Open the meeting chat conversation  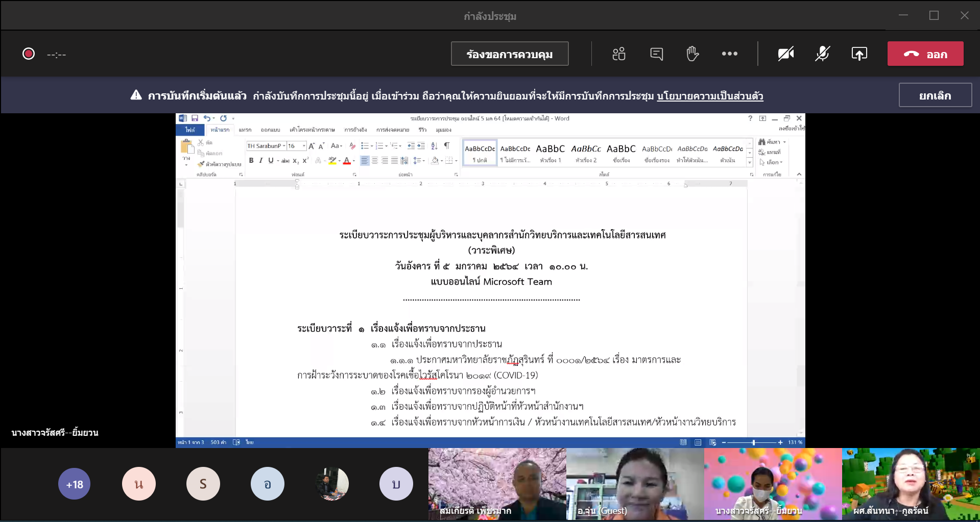pos(657,54)
